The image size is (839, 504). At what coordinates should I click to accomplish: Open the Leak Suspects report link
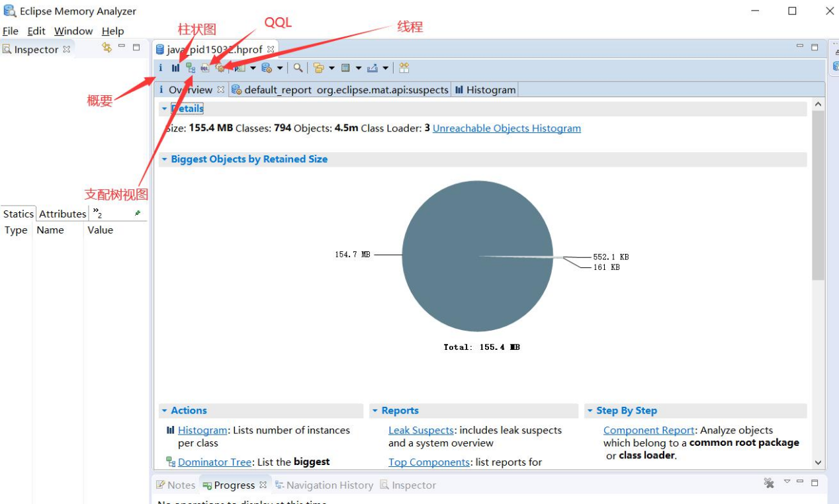[421, 430]
